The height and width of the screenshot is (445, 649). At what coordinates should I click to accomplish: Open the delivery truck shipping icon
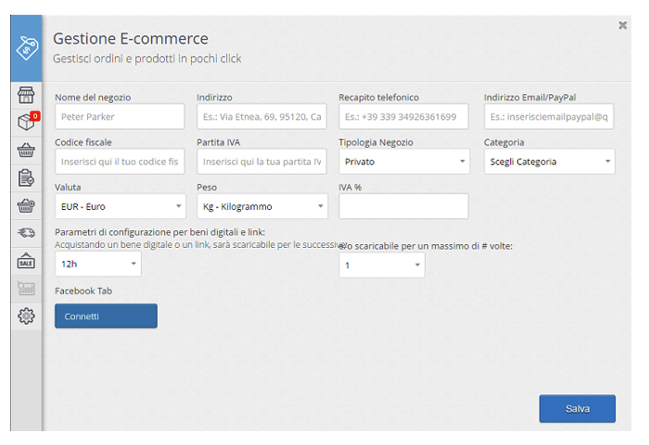pos(27,234)
